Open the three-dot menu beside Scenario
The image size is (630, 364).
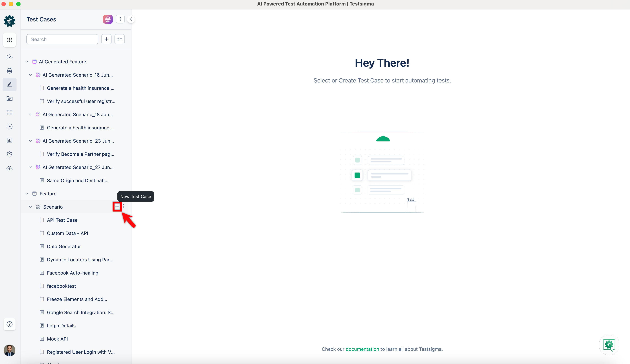(123, 207)
